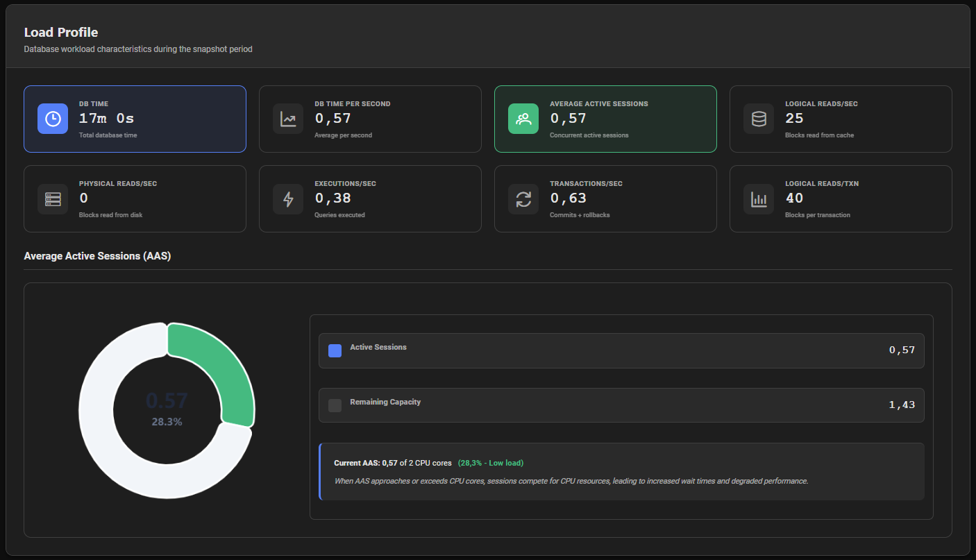976x560 pixels.
Task: Click the 'Average per second' caption
Action: point(343,135)
